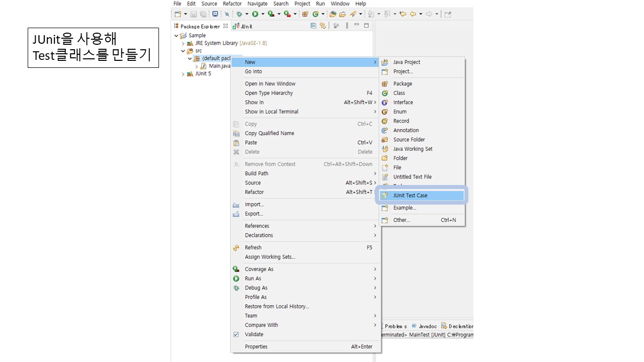The width and height of the screenshot is (644, 362).
Task: Click the Save toolbar icon
Action: point(193,14)
